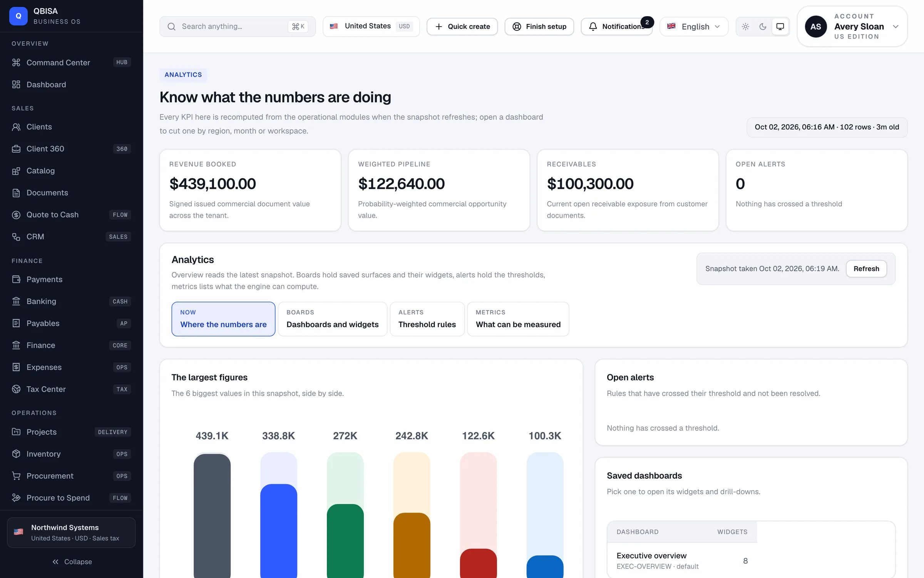This screenshot has height=578, width=924.
Task: Refresh the analytics snapshot
Action: point(866,269)
